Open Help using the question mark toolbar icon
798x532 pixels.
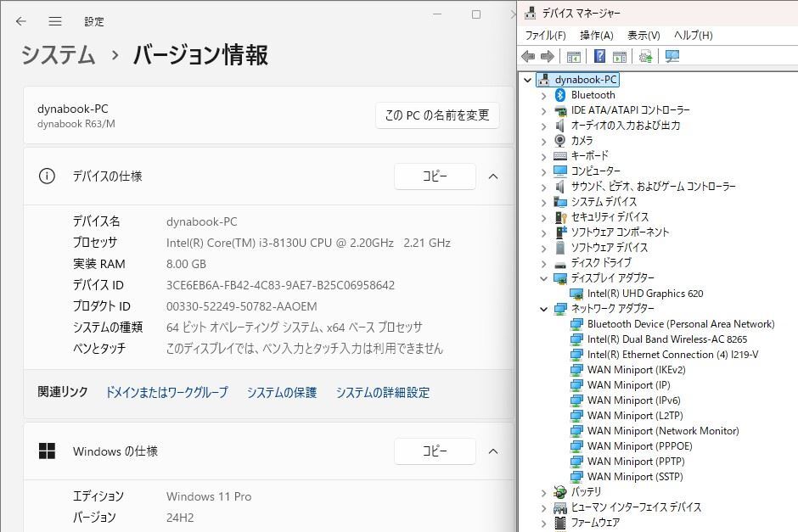point(598,57)
